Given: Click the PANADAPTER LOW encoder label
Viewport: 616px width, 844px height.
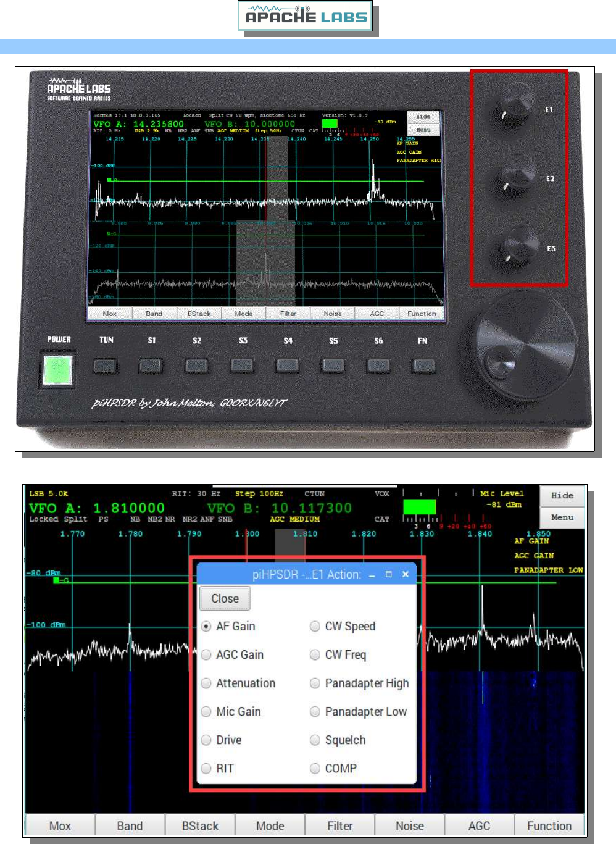Looking at the screenshot, I should tap(549, 570).
